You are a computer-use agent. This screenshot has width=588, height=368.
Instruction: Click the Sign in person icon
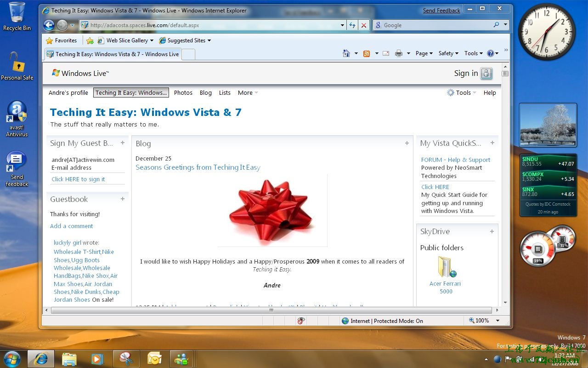[x=486, y=73]
